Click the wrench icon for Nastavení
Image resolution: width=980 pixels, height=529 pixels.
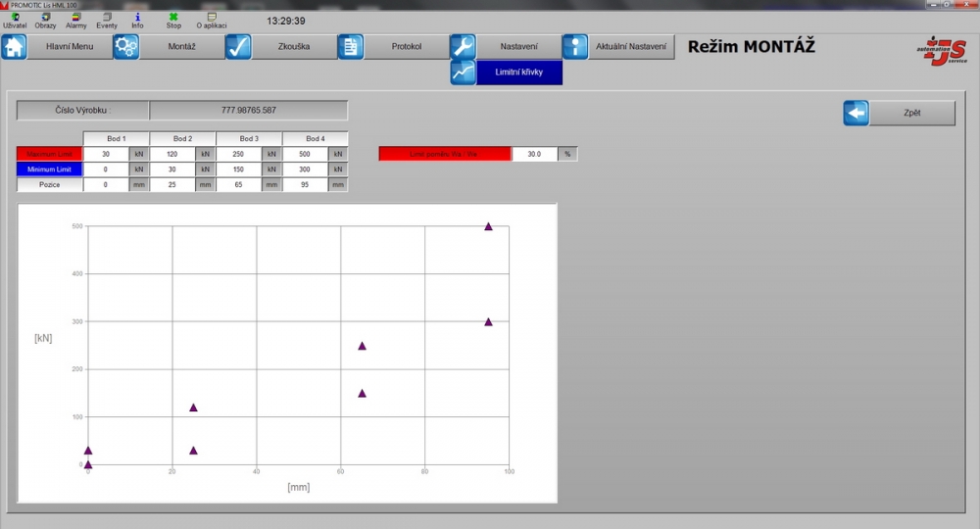[x=463, y=47]
